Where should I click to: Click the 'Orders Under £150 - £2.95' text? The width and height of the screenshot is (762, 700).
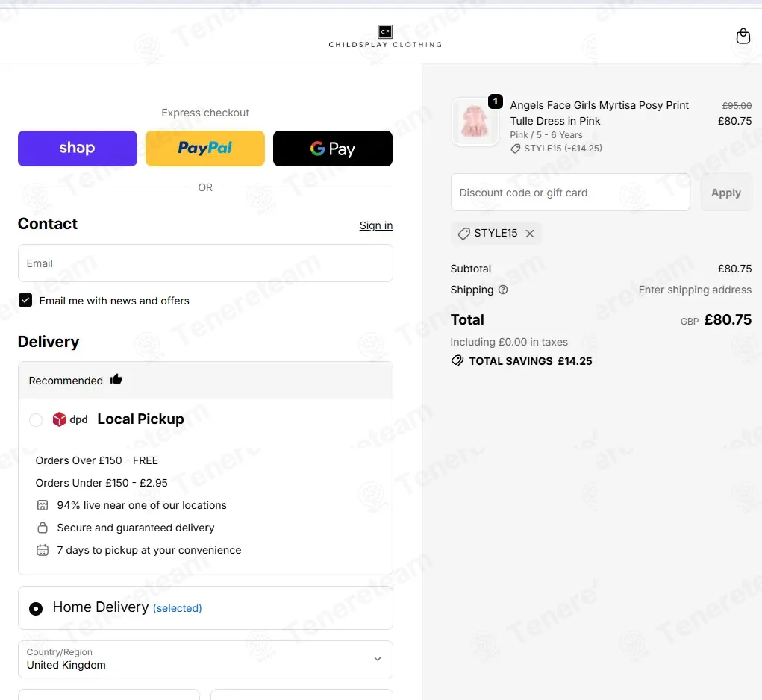(x=102, y=483)
